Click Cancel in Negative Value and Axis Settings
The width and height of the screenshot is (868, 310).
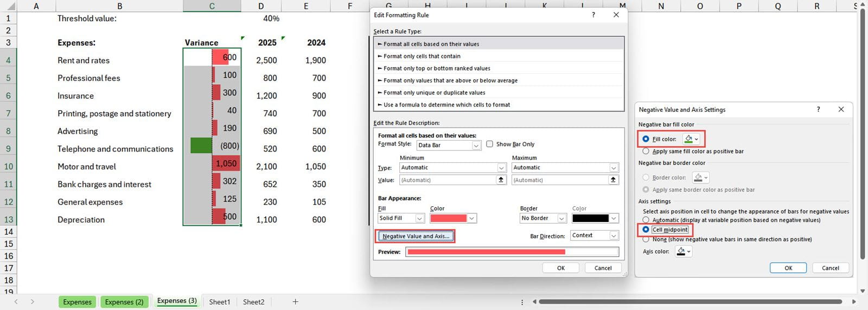[830, 268]
